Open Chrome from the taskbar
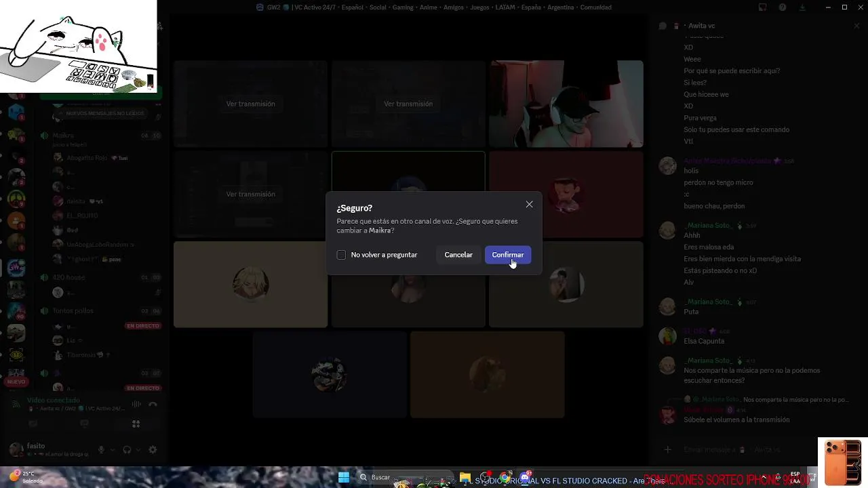The image size is (868, 488). [x=505, y=478]
